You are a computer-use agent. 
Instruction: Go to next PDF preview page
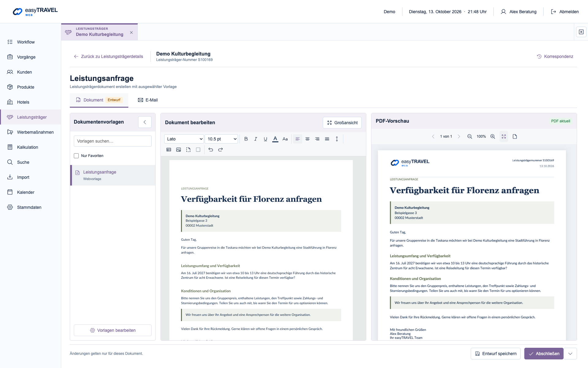pyautogui.click(x=459, y=136)
